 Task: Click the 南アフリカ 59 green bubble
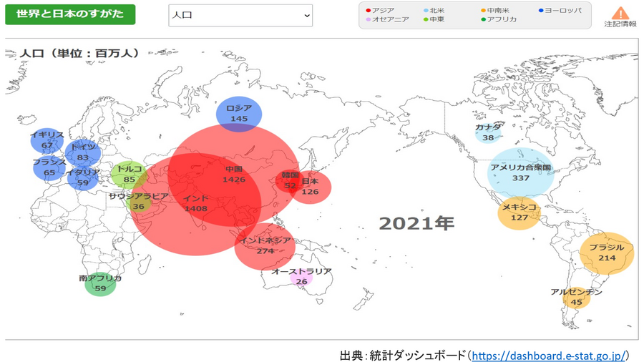click(100, 284)
